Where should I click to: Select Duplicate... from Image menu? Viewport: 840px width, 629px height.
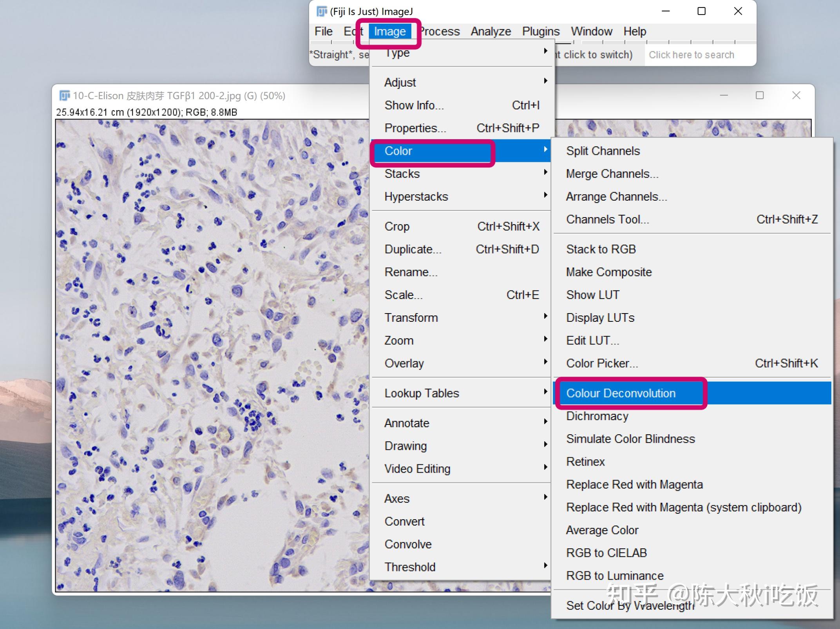(x=413, y=249)
